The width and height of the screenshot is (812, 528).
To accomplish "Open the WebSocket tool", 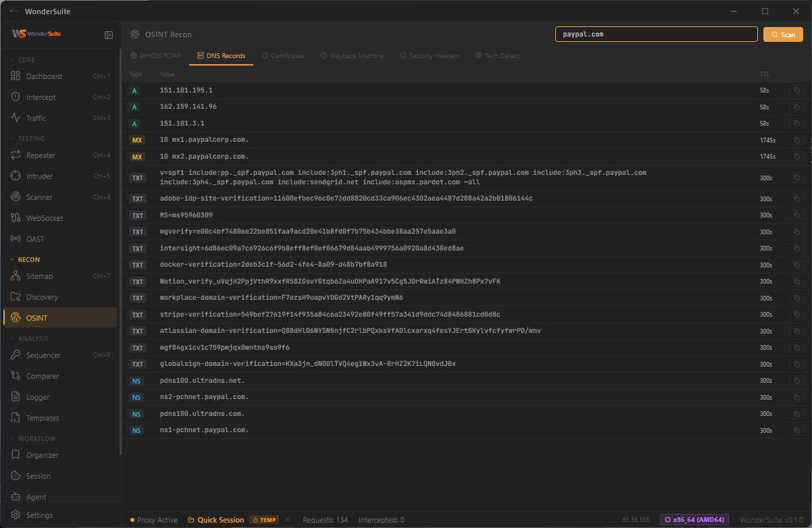I will coord(59,218).
